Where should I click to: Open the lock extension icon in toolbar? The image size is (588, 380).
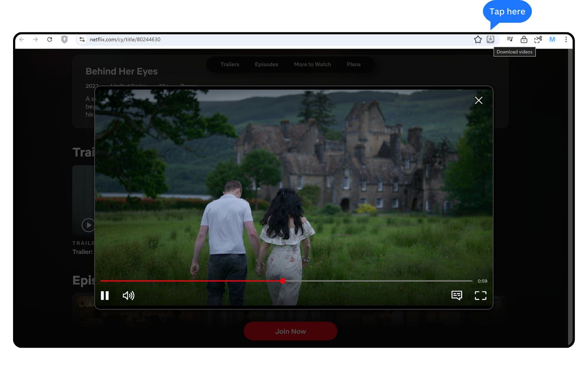click(524, 40)
